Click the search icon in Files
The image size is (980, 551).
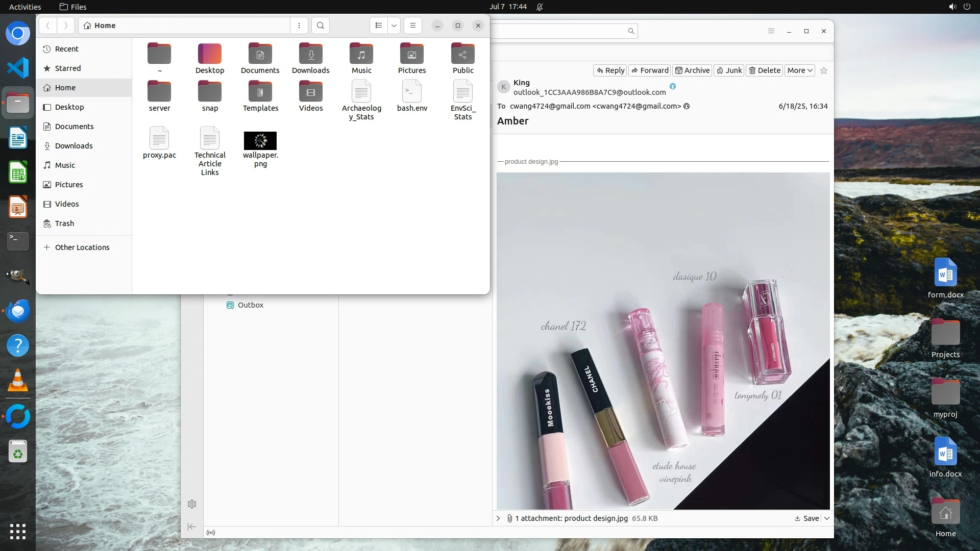[320, 26]
